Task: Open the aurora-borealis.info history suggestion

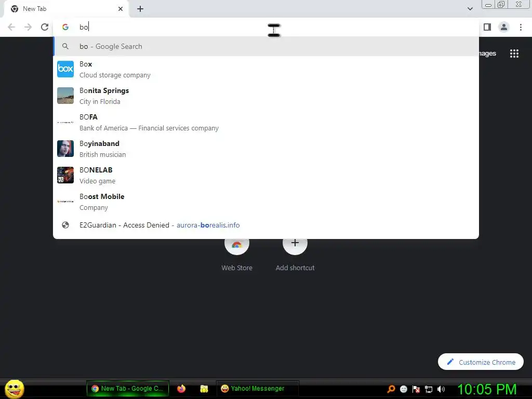Action: click(x=266, y=225)
